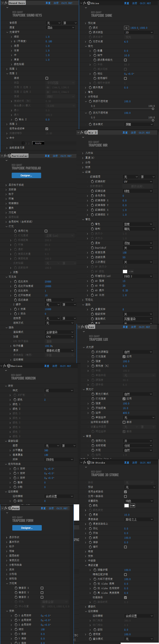
Task: Click stopwatch for Particular 远处消失
Action: click(x=15, y=281)
